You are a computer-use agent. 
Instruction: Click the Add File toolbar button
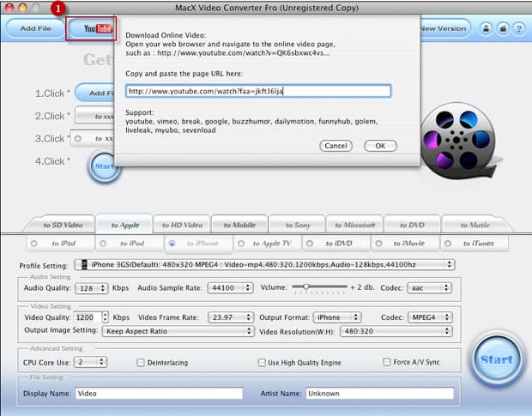[x=36, y=29]
